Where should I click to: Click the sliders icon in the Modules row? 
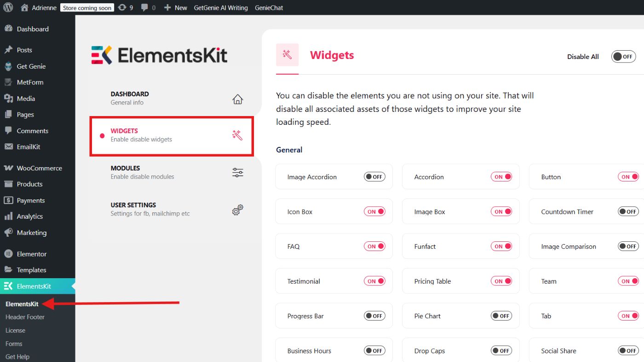tap(237, 172)
